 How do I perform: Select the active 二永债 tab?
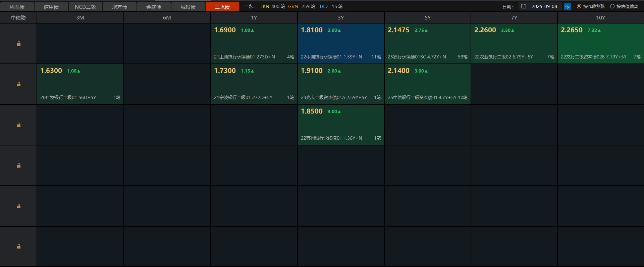(x=222, y=7)
